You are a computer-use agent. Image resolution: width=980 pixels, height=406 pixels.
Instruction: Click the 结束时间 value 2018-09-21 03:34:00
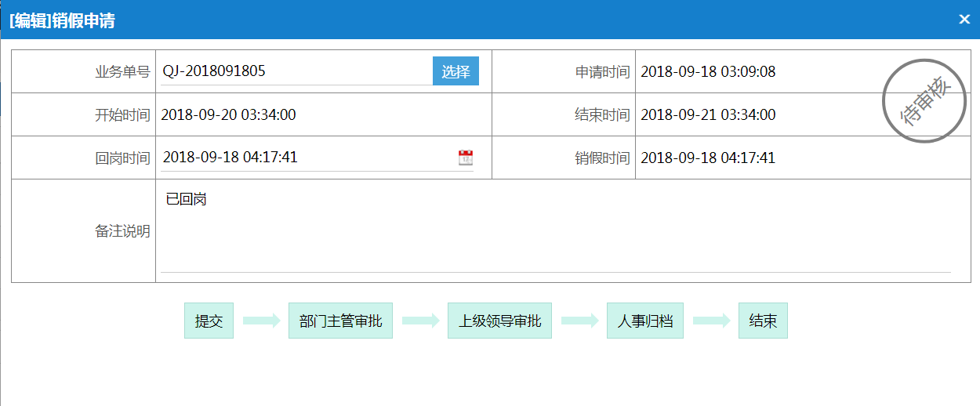point(708,115)
